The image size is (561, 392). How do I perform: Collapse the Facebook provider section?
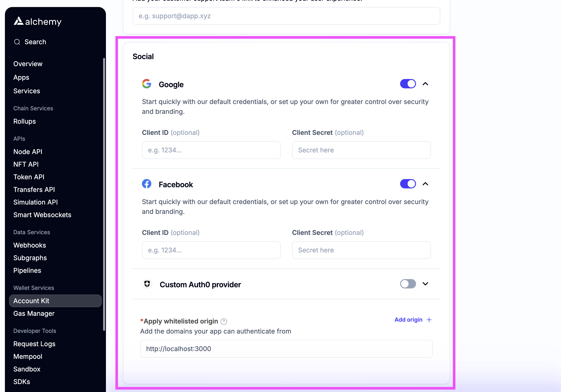tap(425, 184)
